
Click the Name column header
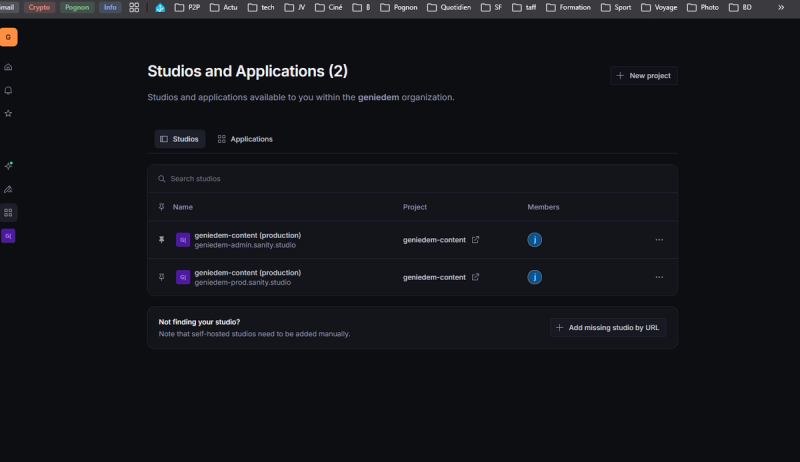point(183,207)
